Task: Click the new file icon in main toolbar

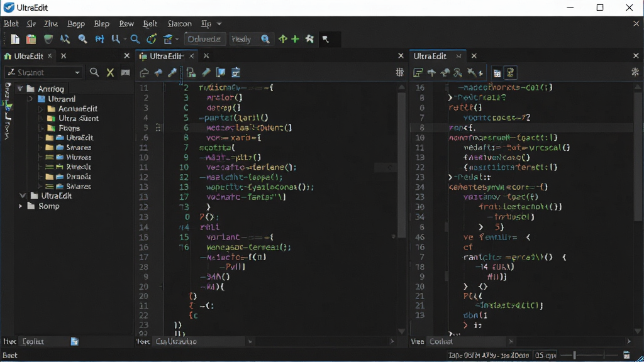Action: tap(15, 39)
